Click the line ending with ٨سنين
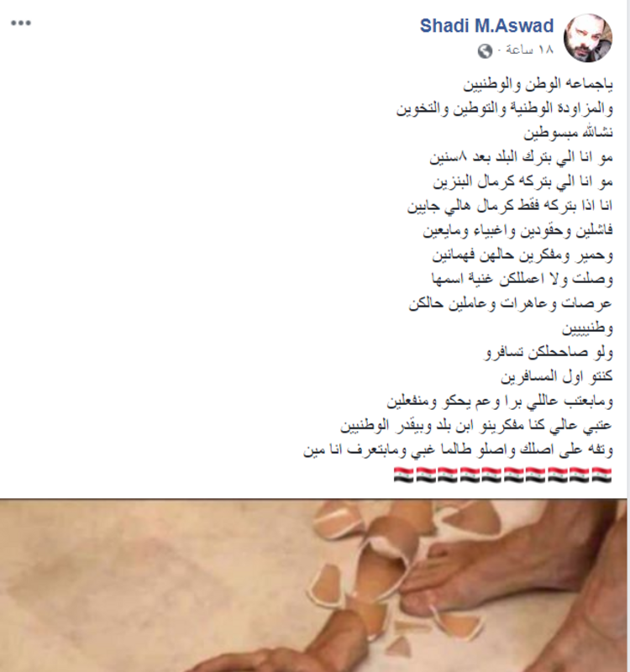 [x=522, y=157]
